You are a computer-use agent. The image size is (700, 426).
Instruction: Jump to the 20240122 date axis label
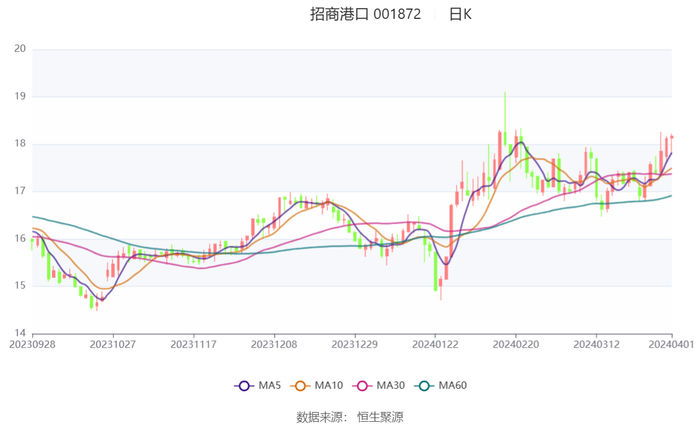435,345
